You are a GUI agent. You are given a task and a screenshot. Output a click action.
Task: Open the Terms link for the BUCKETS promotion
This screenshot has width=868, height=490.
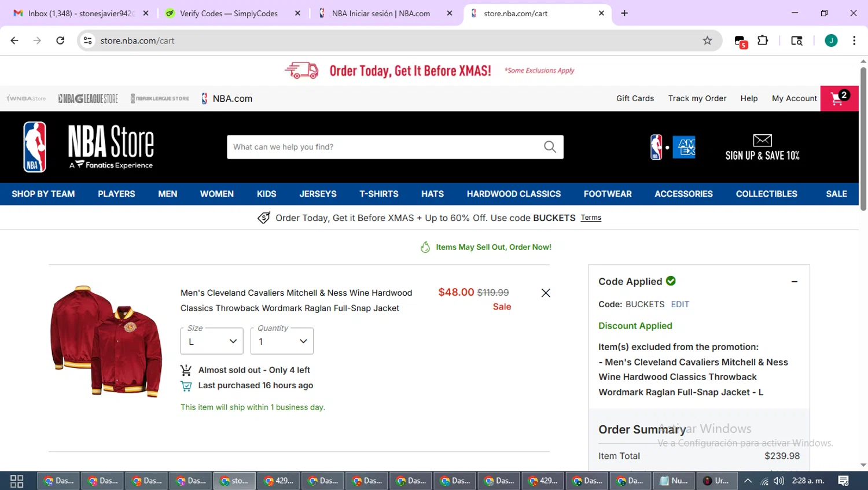(x=591, y=218)
